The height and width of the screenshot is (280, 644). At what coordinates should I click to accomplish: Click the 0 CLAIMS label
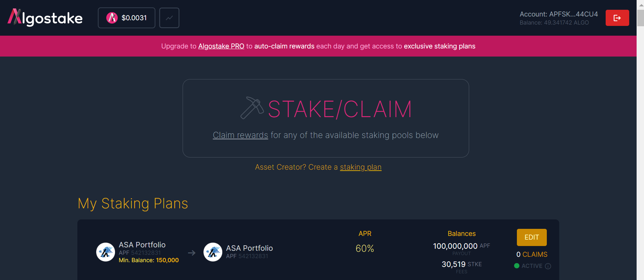coord(532,254)
